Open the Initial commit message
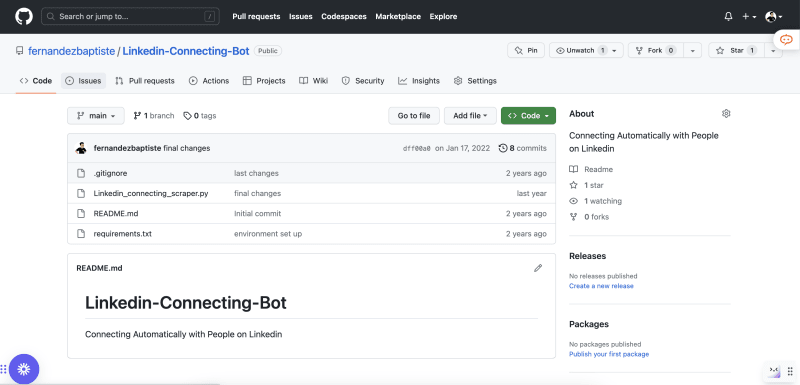800x385 pixels. pyautogui.click(x=257, y=214)
